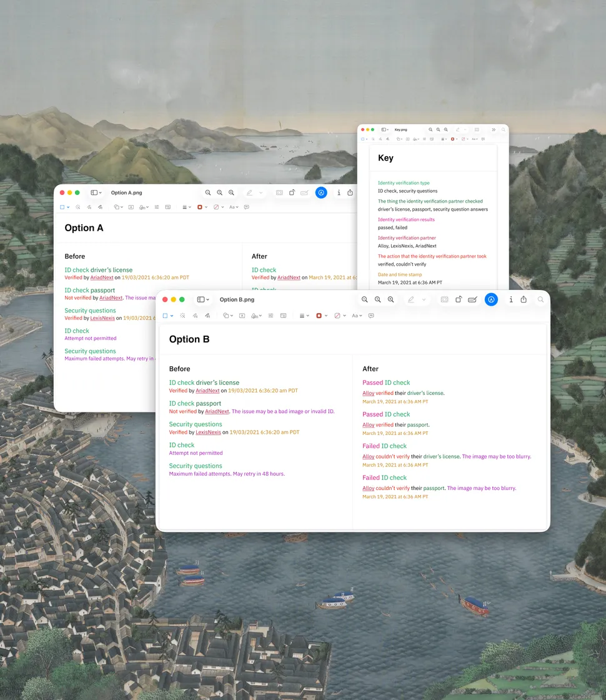Click Adjust Color icon in Option B markup bar
Viewport: 606px width, 700px height.
coord(271,316)
